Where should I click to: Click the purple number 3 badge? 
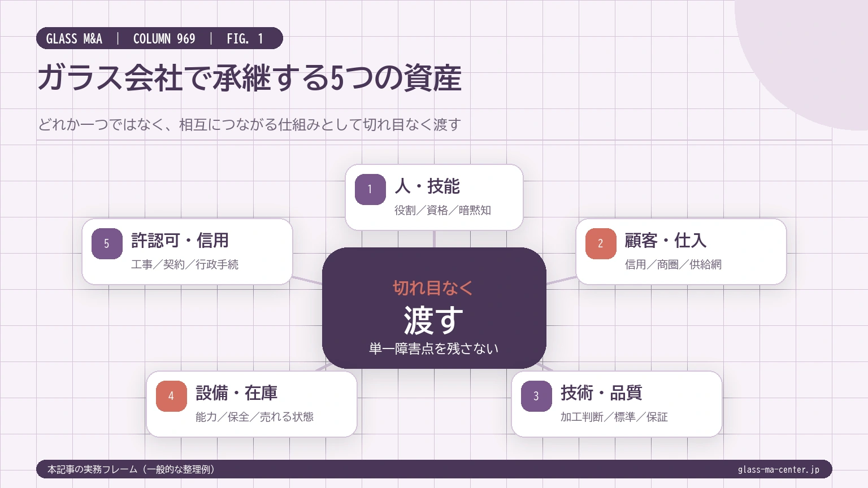[536, 396]
